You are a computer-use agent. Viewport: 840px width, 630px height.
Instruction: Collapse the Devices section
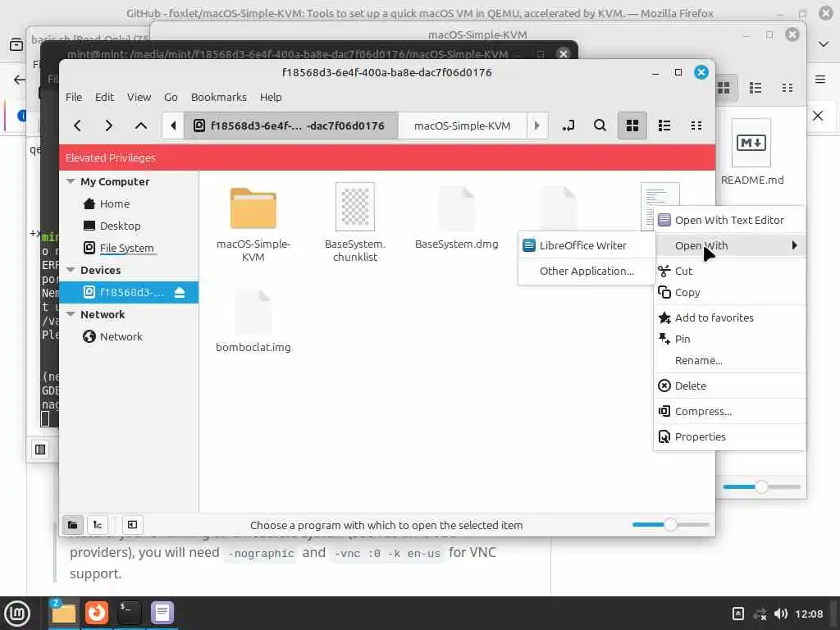coord(71,270)
